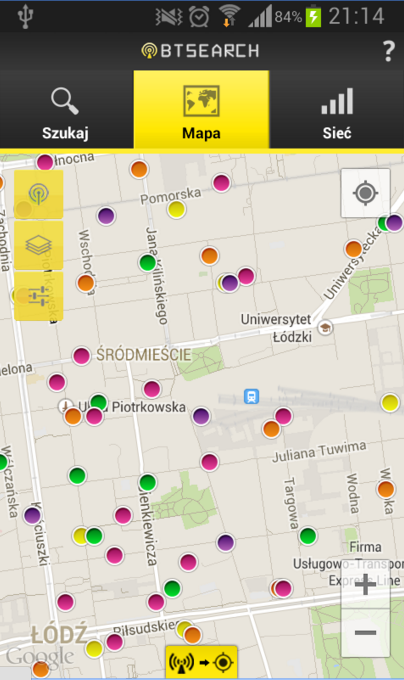Select purple marker left of Pomorska label
The width and height of the screenshot is (404, 680).
tap(106, 216)
